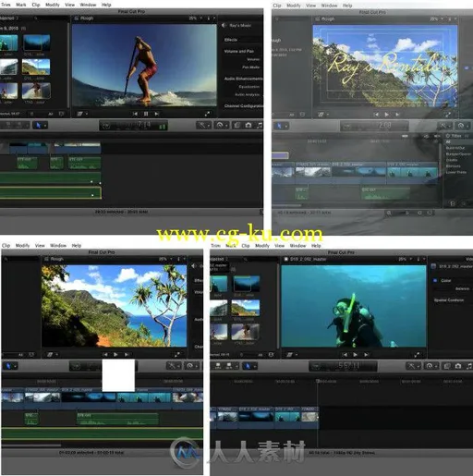Toggle full-screen in the top-right window viewer

(x=448, y=115)
